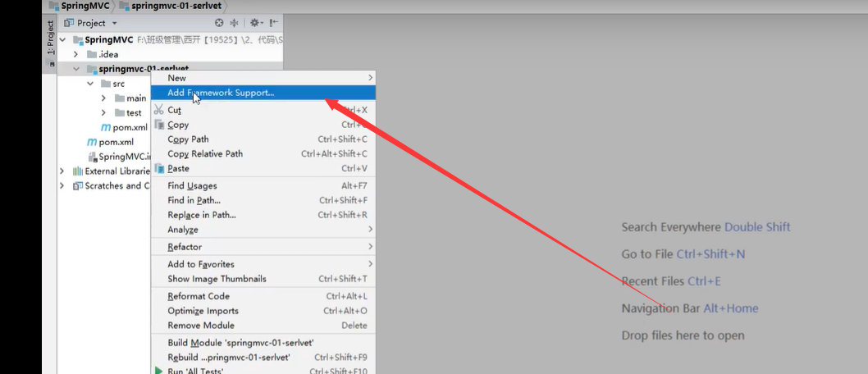Click SpringMVC in the navigation breadcrumb
Image resolution: width=868 pixels, height=374 pixels.
(x=79, y=6)
